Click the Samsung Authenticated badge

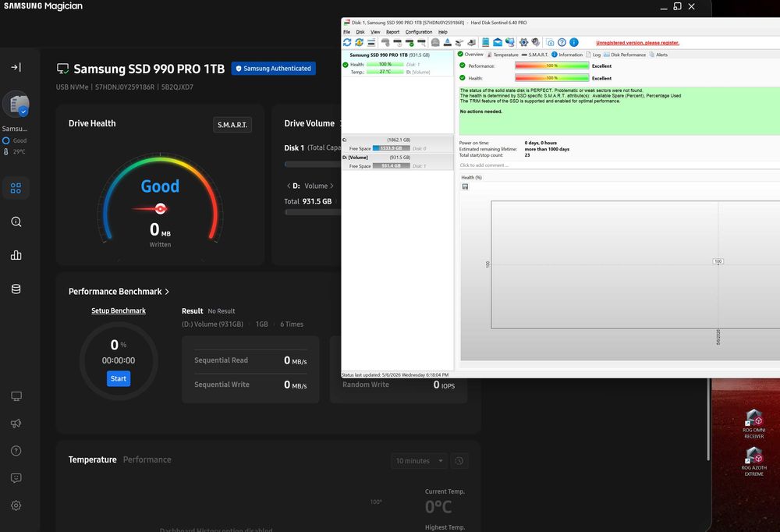pyautogui.click(x=273, y=68)
